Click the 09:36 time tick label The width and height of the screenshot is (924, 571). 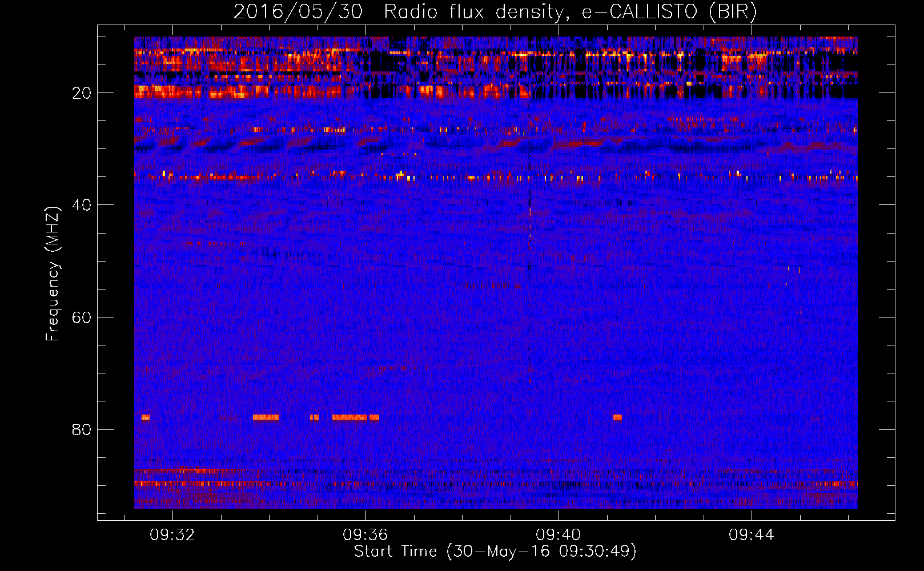tap(365, 535)
